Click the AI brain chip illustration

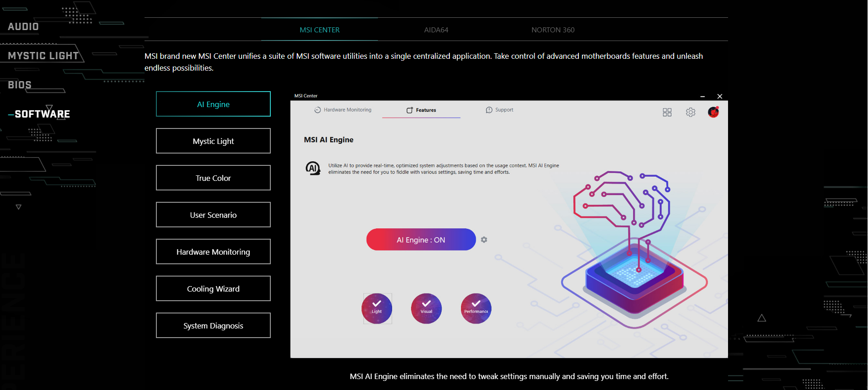pos(635,249)
